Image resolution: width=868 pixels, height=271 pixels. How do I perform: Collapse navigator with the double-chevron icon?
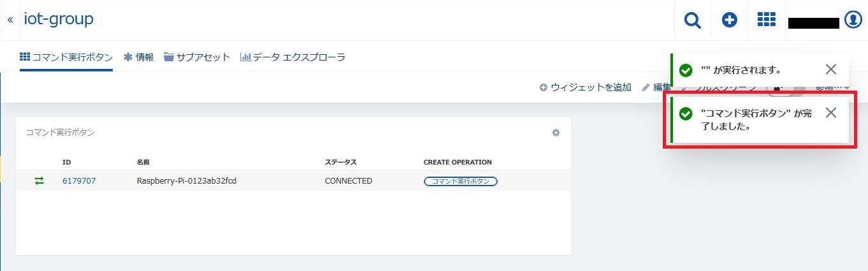point(10,20)
